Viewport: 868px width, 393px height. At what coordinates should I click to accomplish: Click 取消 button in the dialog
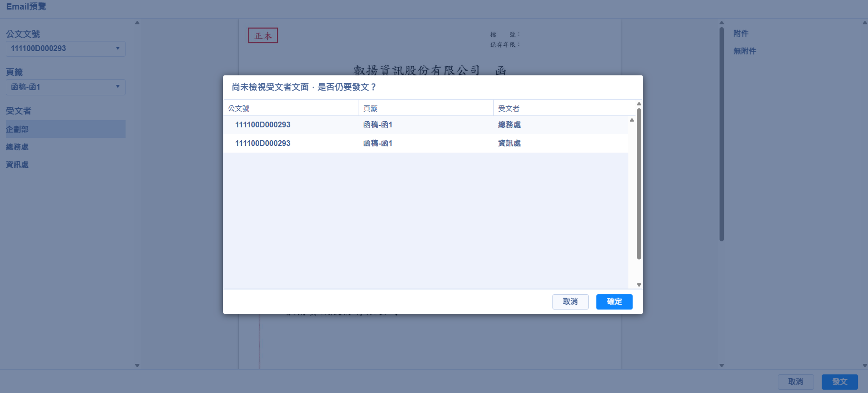tap(570, 301)
